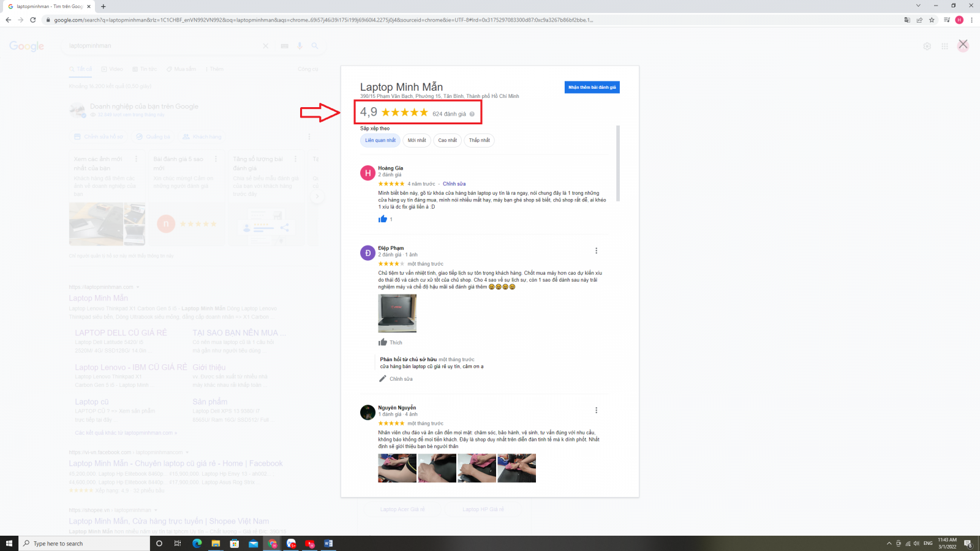This screenshot has width=980, height=551.
Task: Select the Video search tab
Action: [112, 69]
